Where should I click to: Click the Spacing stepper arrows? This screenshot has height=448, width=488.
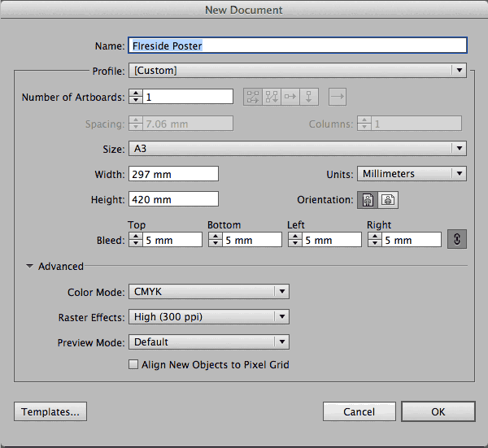tap(136, 124)
